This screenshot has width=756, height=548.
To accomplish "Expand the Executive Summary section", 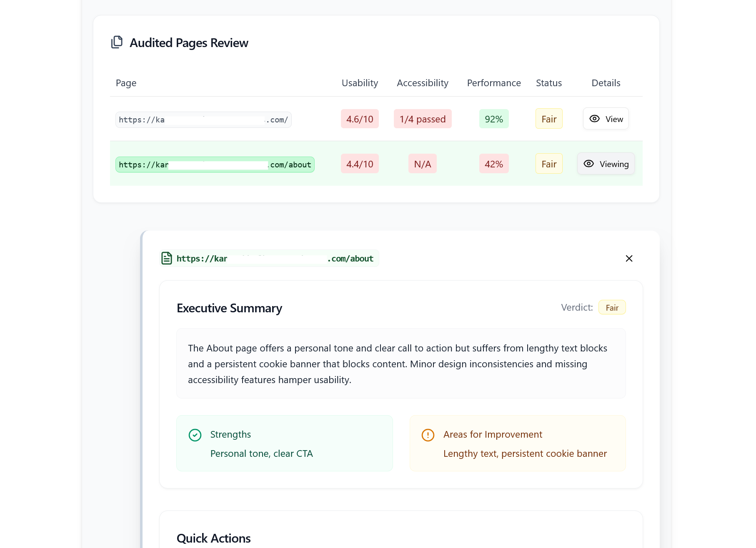I will 229,308.
